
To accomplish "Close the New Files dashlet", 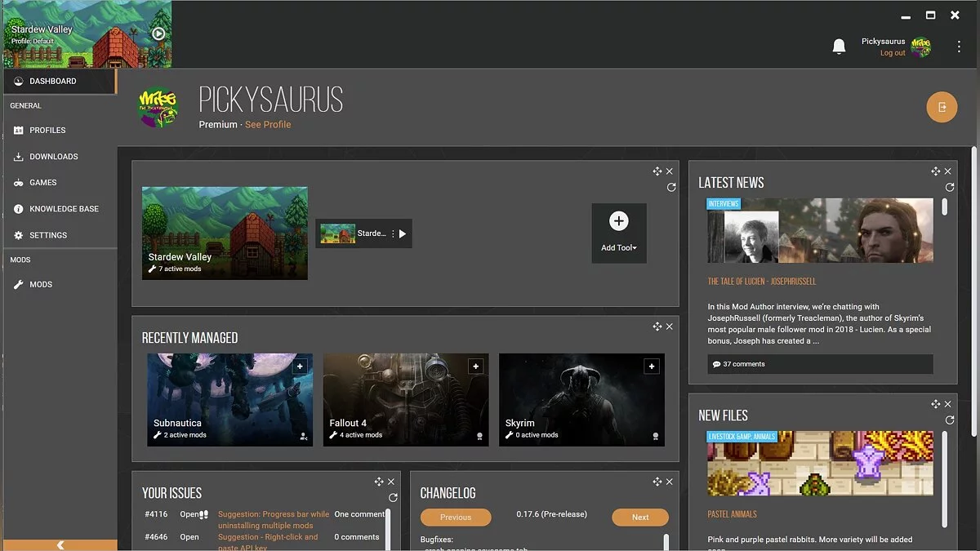I will click(948, 404).
